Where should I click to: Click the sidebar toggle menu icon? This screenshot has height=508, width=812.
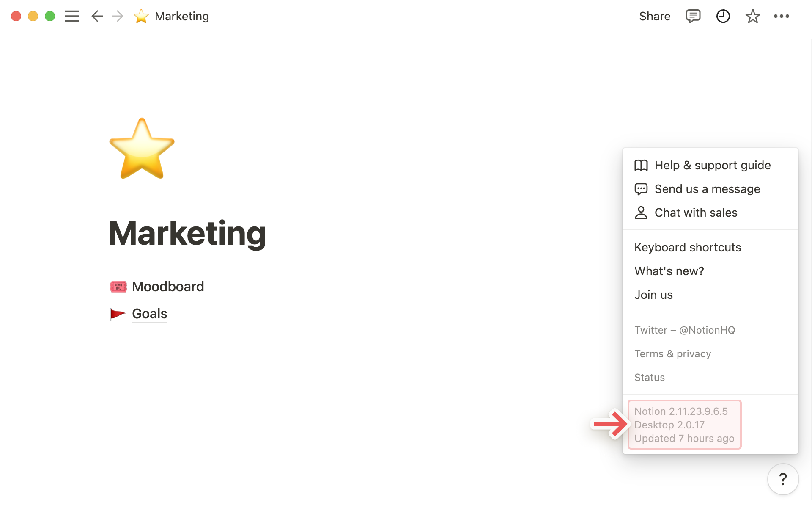(72, 16)
